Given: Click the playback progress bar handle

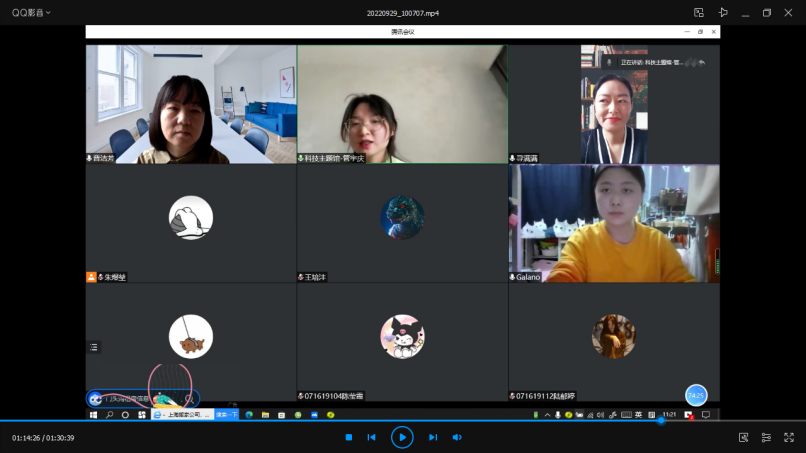Looking at the screenshot, I should tap(660, 421).
